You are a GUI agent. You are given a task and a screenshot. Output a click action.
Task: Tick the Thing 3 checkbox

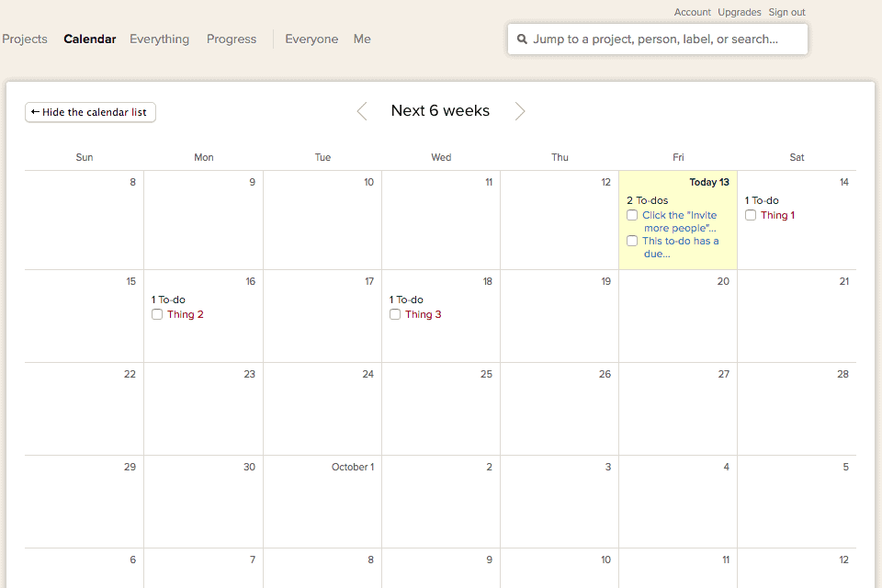tap(395, 314)
